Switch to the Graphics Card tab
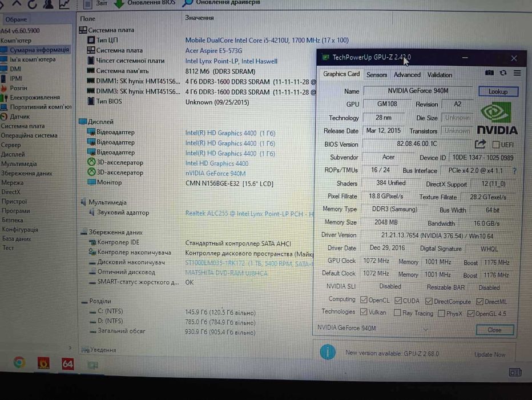This screenshot has height=400, width=532. pos(341,74)
